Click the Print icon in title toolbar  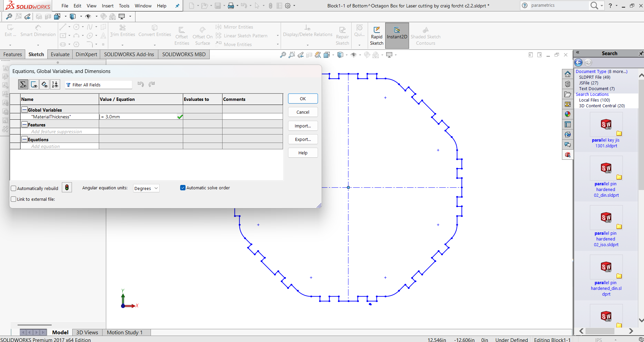231,6
